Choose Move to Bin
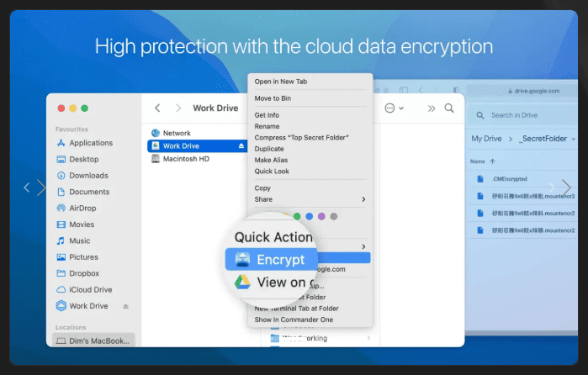Screen dimensions: 588x375 tap(273, 98)
